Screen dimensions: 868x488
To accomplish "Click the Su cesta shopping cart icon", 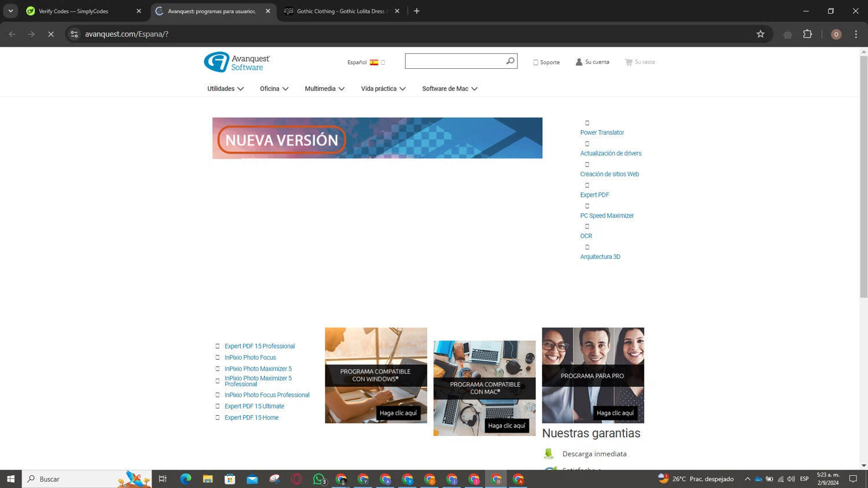I will click(x=628, y=62).
